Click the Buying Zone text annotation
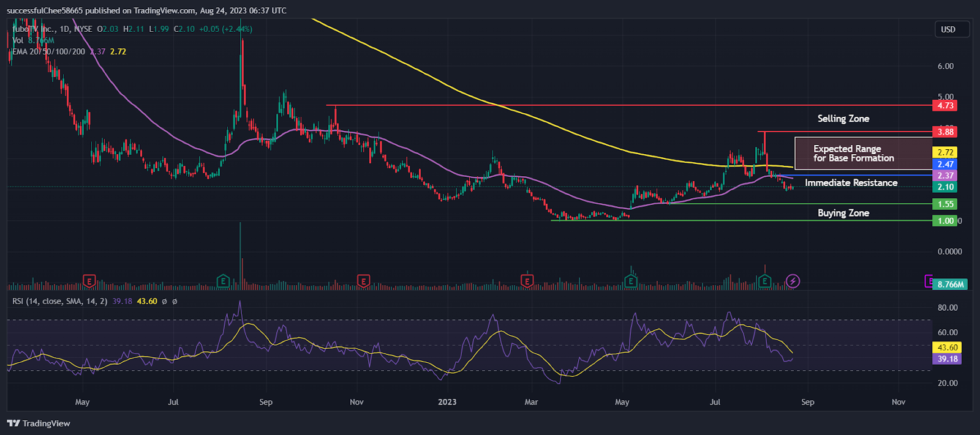The height and width of the screenshot is (435, 980). pyautogui.click(x=843, y=213)
